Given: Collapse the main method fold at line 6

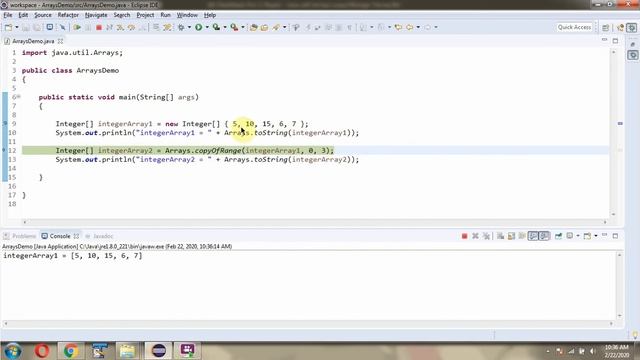Looking at the screenshot, I should click(19, 97).
